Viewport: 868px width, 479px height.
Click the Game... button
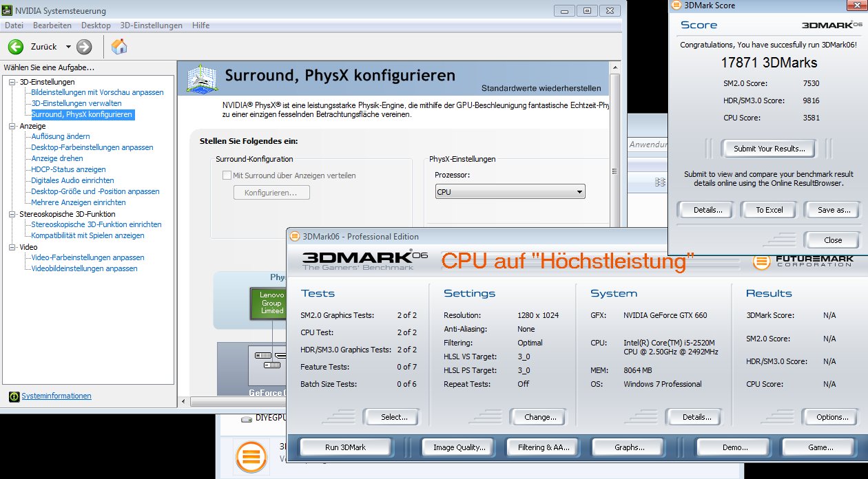pos(820,447)
